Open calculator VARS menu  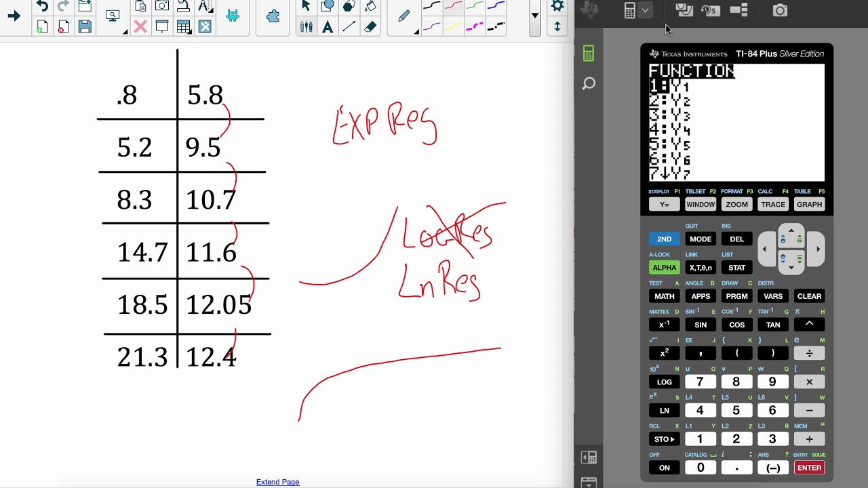click(x=773, y=296)
